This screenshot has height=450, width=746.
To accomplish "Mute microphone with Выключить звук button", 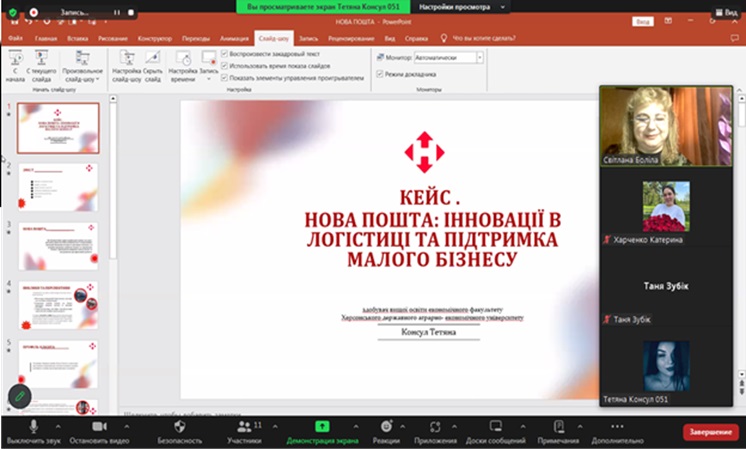I will (x=34, y=432).
